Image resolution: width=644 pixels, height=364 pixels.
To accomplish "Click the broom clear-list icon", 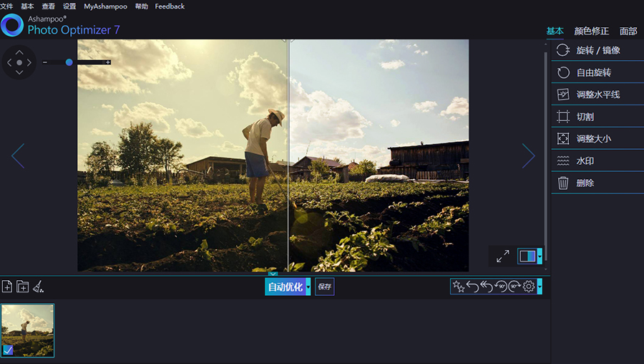I will pos(39,287).
